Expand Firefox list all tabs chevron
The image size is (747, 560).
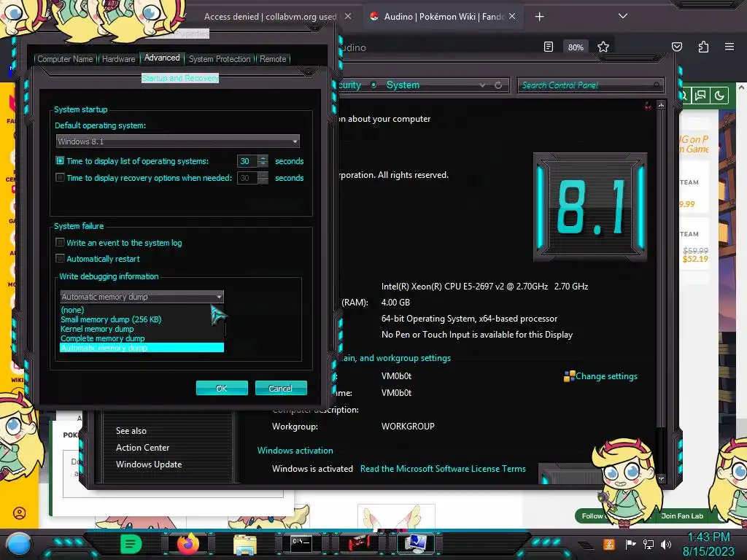623,16
